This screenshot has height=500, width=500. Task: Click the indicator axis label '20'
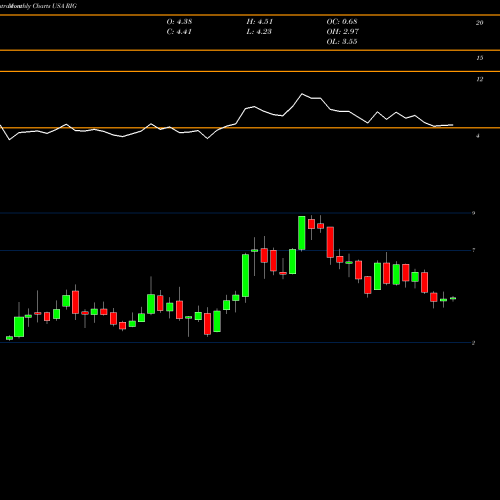tap(479, 23)
